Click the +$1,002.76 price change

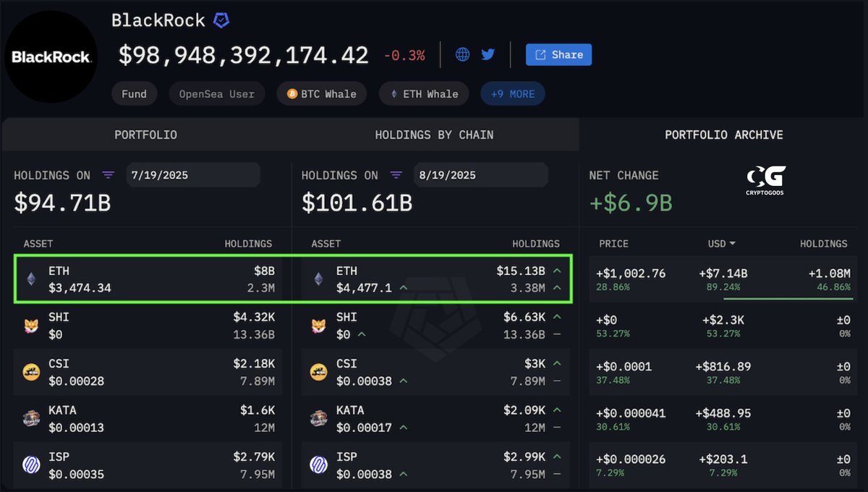[x=631, y=273]
